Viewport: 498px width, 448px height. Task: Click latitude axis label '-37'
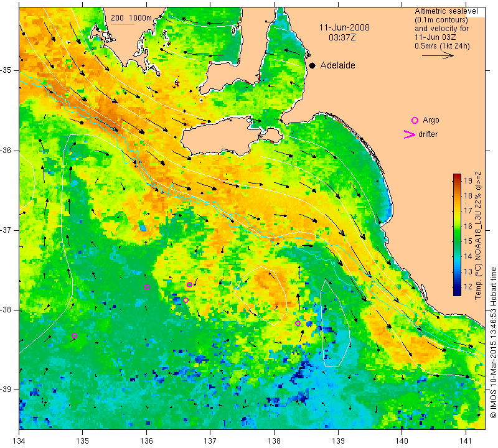coord(6,230)
